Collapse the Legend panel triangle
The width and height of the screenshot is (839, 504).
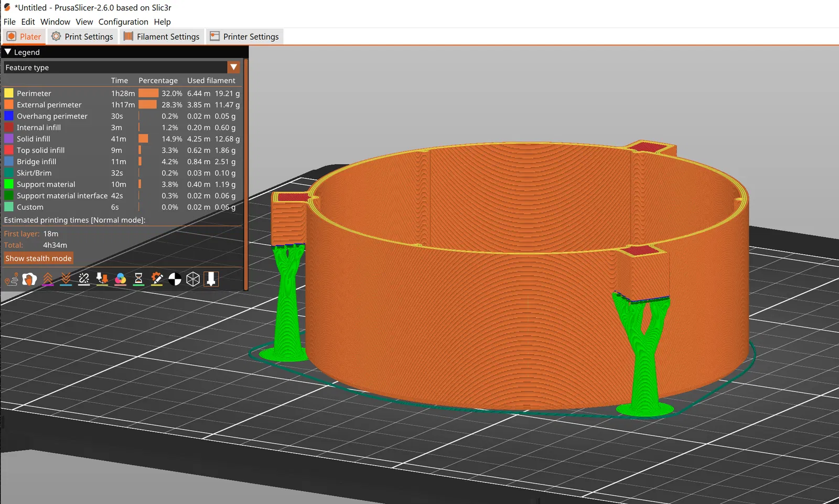click(8, 52)
